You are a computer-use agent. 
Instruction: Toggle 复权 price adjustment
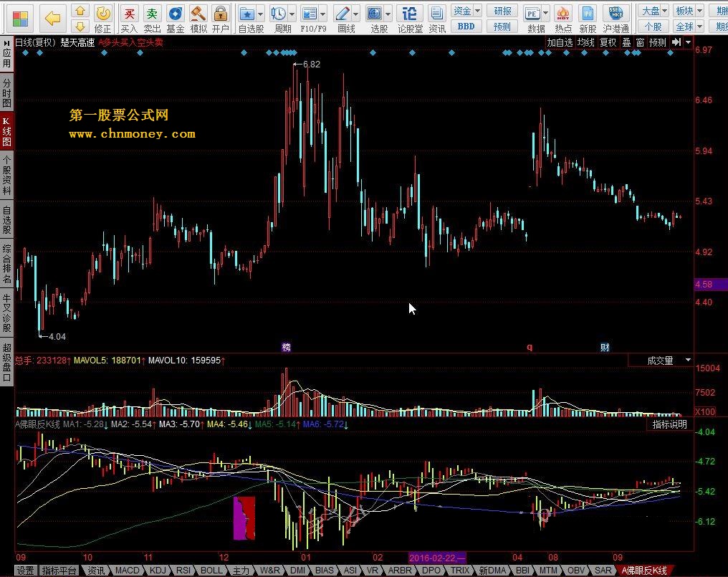[x=608, y=42]
